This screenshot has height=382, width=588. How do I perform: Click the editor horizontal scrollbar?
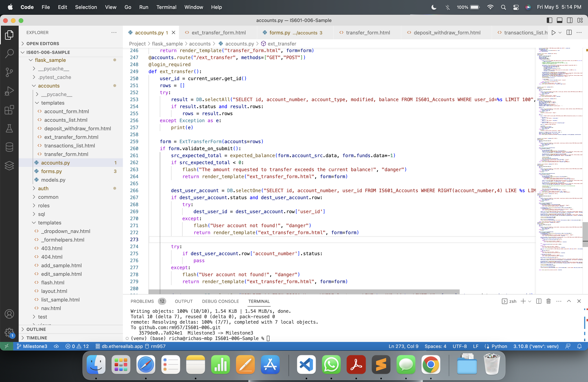tap(304, 292)
